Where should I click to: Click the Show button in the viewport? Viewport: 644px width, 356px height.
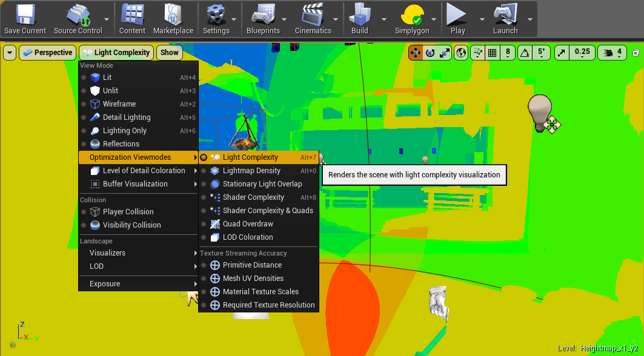coord(170,53)
